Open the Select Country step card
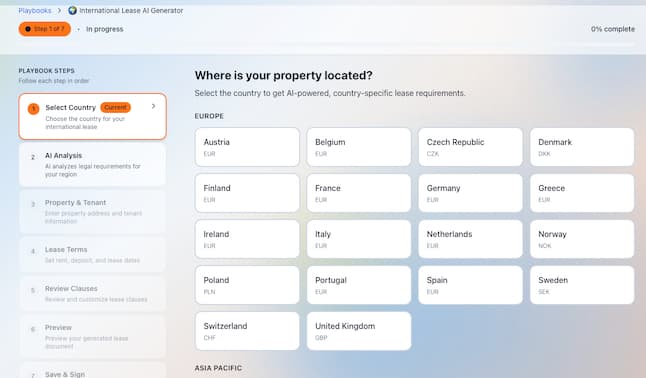 tap(93, 116)
